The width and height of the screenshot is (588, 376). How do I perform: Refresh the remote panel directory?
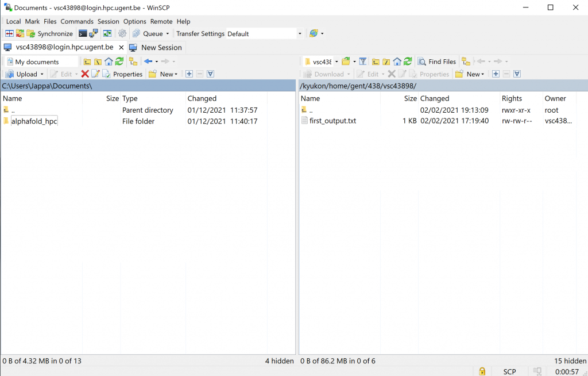(x=408, y=62)
